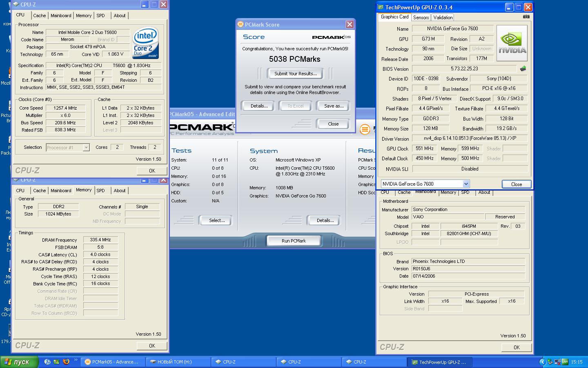
Task: Open the GPU selection dropdown in GPU-Z
Action: 466,184
